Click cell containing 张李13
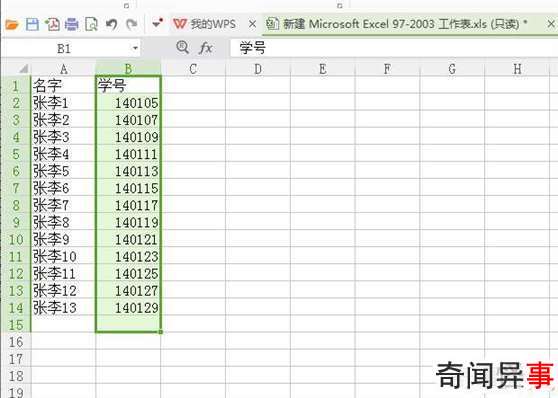 (64, 308)
